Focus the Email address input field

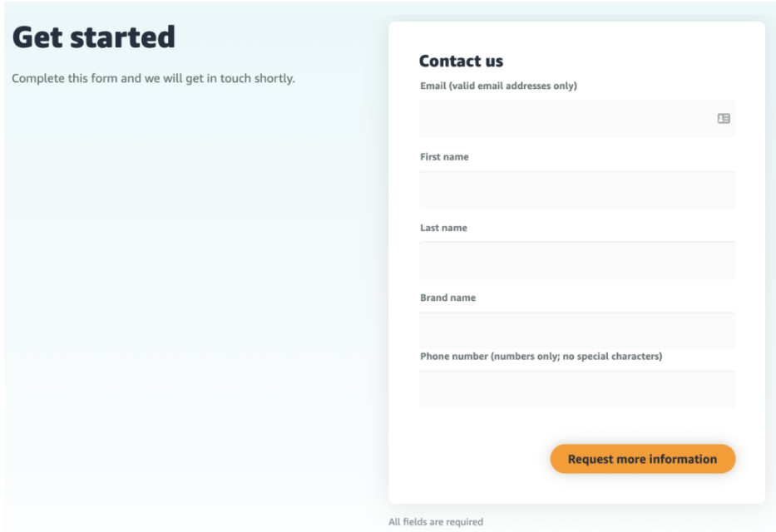(x=566, y=119)
